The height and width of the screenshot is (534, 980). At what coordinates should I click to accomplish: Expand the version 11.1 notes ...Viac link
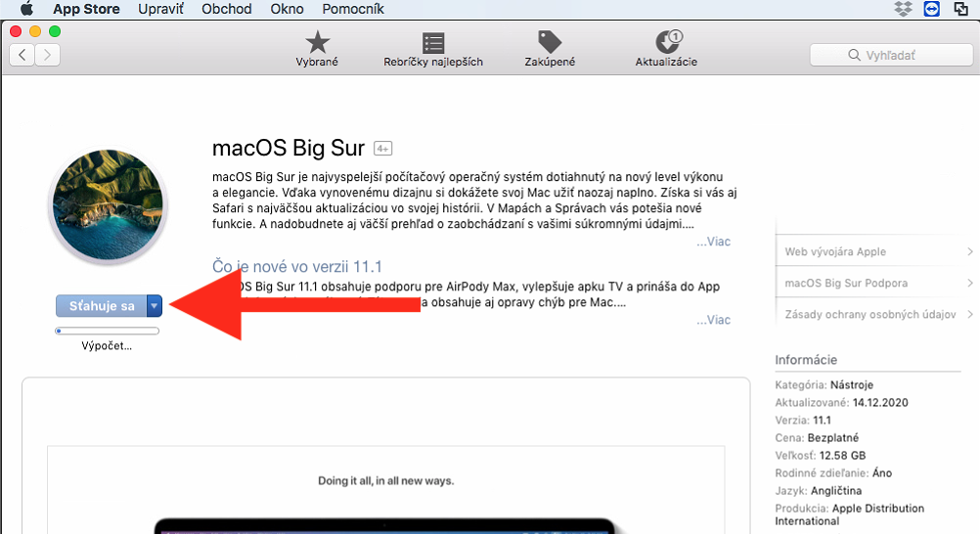tap(713, 320)
